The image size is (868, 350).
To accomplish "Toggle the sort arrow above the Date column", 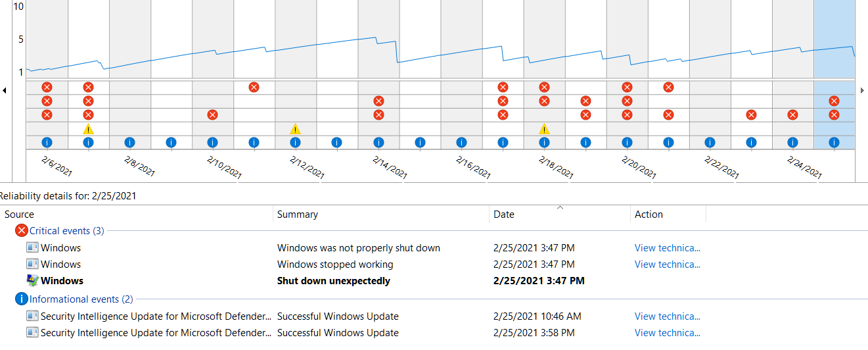I will (x=560, y=208).
